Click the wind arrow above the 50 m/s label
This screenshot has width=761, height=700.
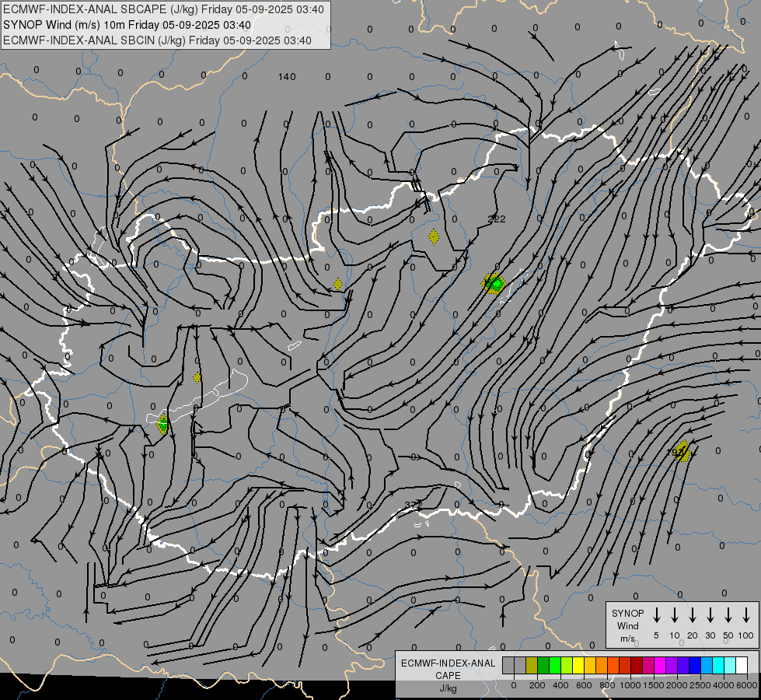(728, 615)
